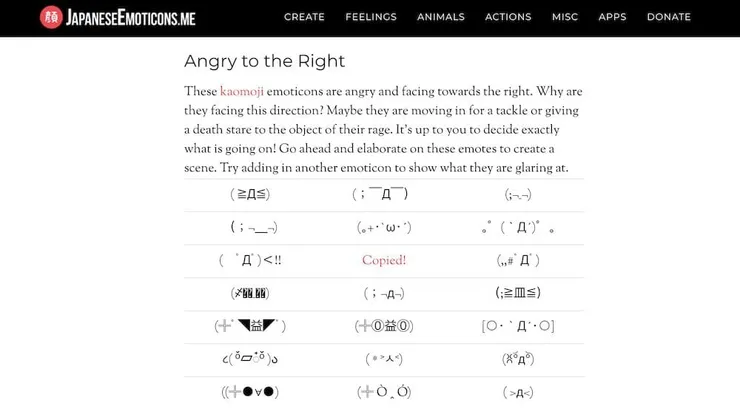740x408 pixels.
Task: Copy the (；￣Д￣) emoticon
Action: 384,195
